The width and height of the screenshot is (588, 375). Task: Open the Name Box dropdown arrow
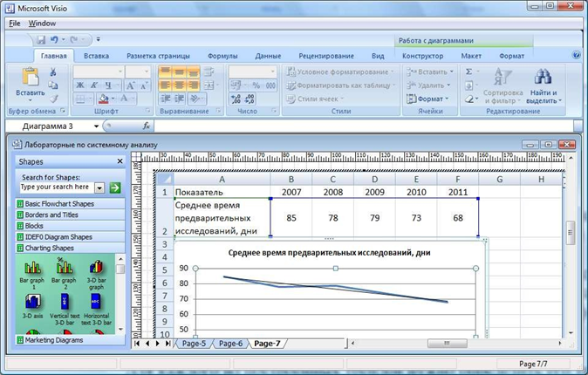(96, 126)
